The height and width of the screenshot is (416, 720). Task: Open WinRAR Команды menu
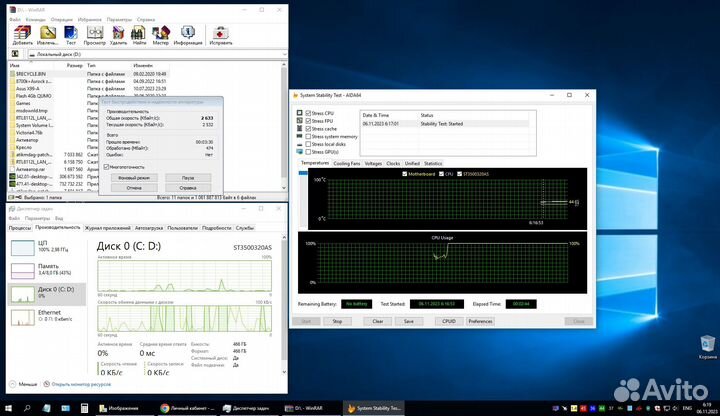(35, 20)
